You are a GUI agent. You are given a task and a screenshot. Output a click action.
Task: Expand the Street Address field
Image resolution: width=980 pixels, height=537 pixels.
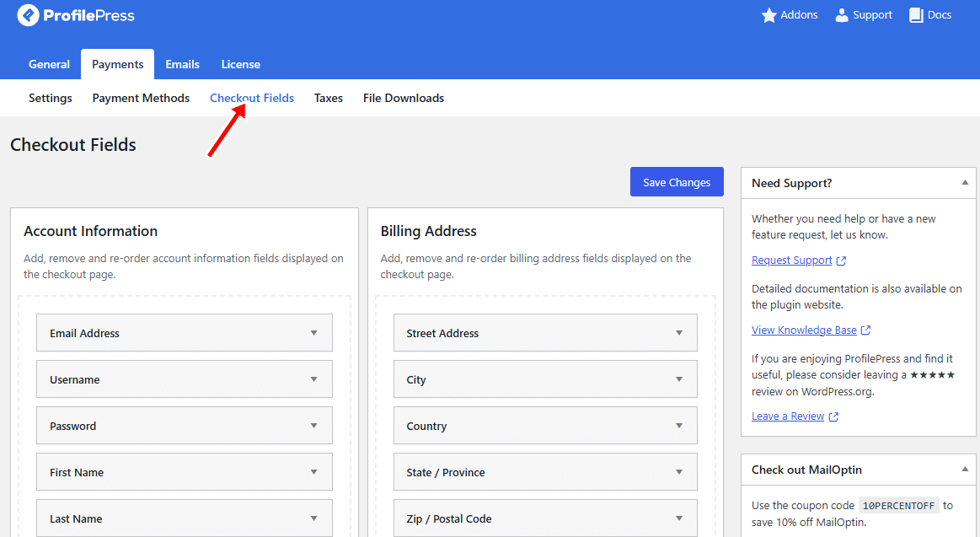pos(678,333)
